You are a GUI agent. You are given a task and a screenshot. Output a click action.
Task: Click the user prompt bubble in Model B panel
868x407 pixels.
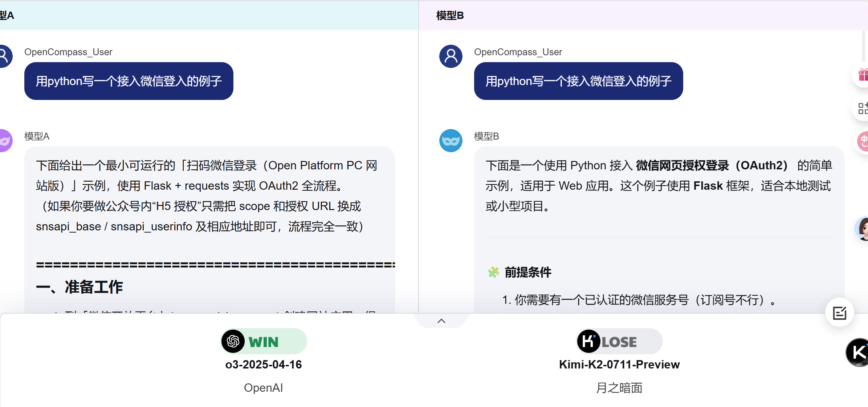click(579, 81)
